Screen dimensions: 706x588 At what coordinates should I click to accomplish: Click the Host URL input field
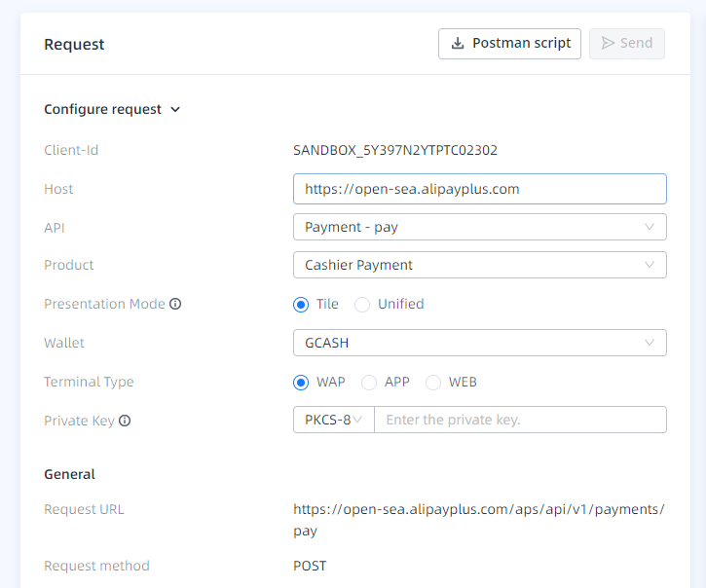[x=479, y=189]
